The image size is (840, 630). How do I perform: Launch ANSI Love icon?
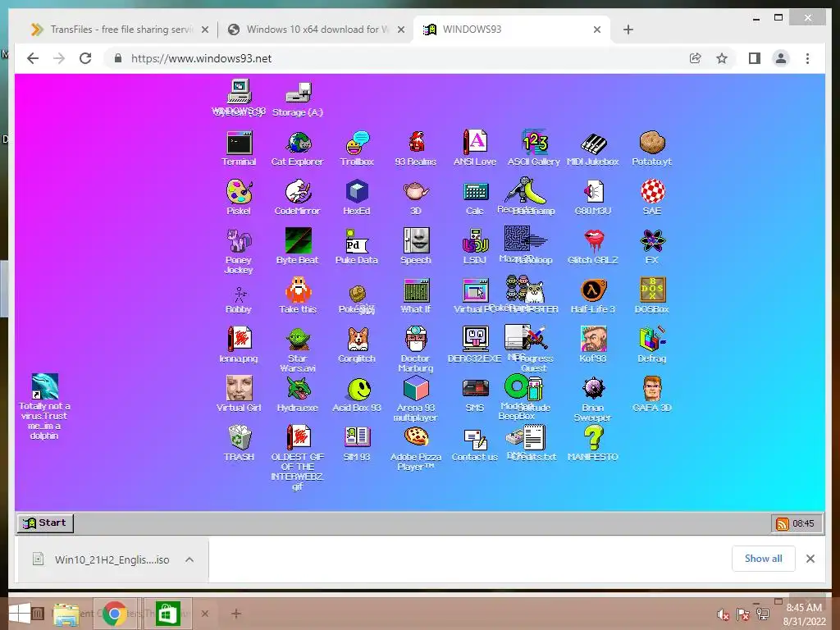point(475,148)
